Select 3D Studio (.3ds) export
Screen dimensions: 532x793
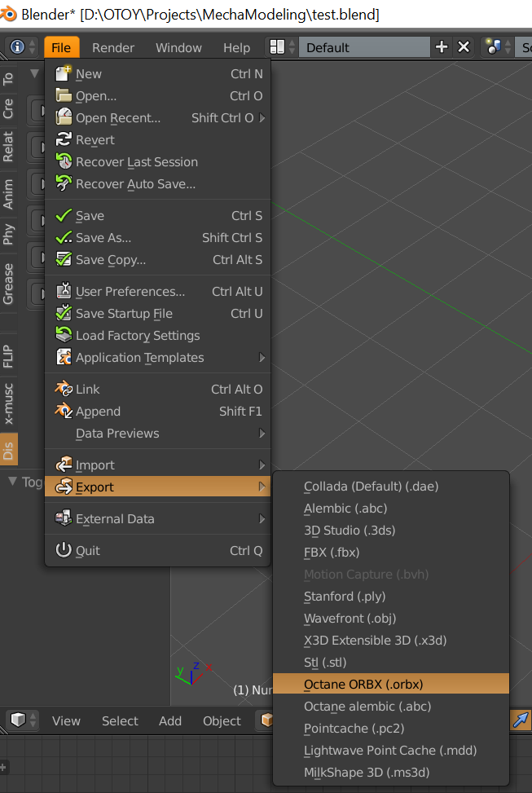[391, 531]
